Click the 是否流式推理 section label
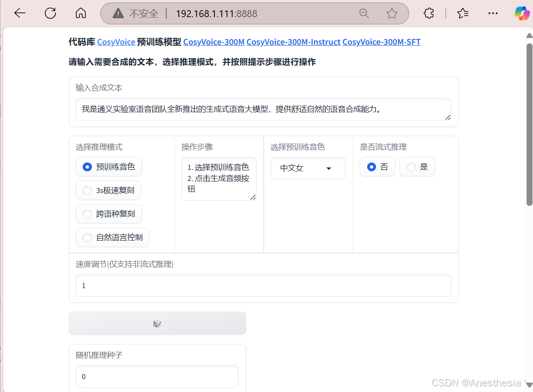533x392 pixels. (383, 147)
